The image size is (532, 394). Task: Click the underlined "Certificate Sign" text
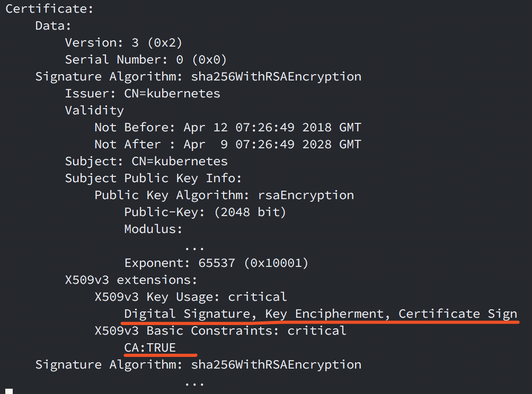coord(458,314)
